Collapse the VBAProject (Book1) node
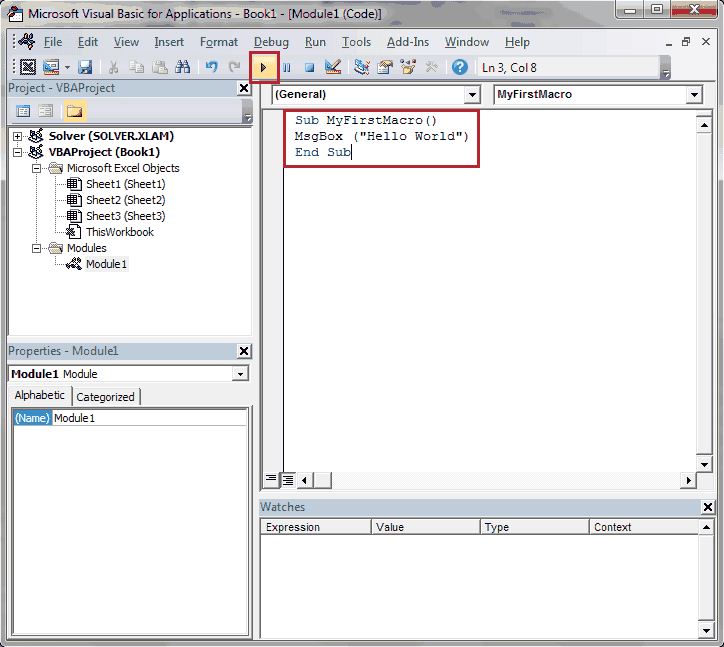Image resolution: width=724 pixels, height=647 pixels. coord(17,152)
